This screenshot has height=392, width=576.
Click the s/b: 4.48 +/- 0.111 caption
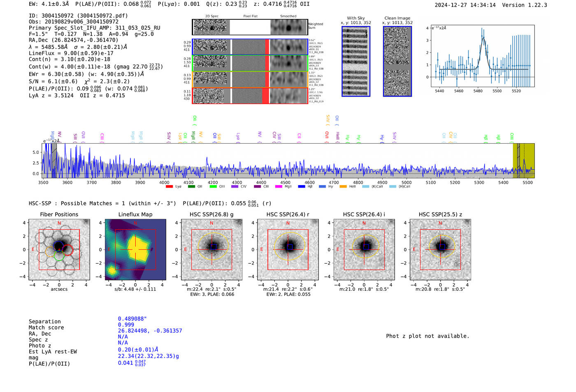pyautogui.click(x=135, y=289)
